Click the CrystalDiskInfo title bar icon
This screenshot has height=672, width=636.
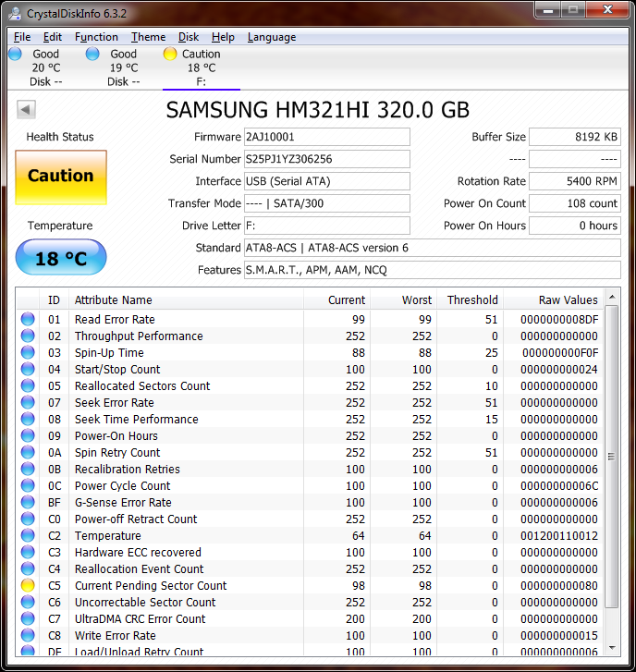click(15, 13)
